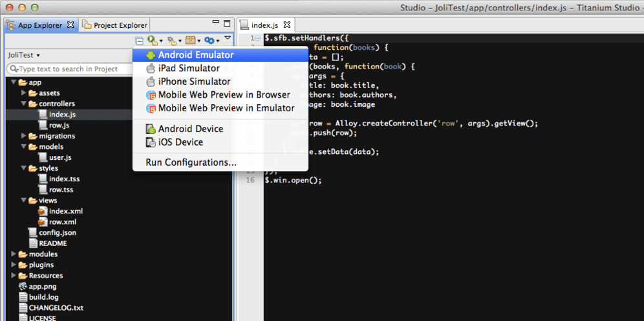Select the index.js editor tab
Screen dimensions: 644x321
point(266,25)
